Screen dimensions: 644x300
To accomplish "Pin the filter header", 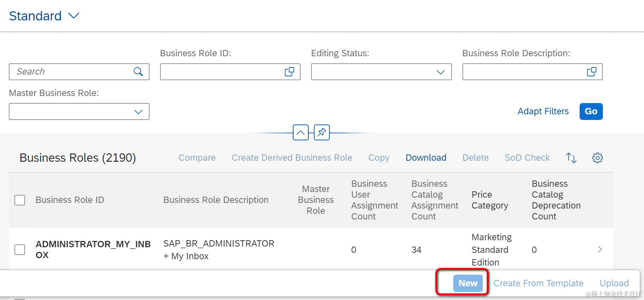I will point(322,133).
